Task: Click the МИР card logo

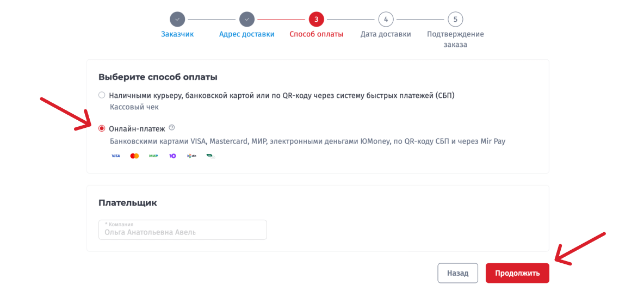Action: [x=153, y=156]
